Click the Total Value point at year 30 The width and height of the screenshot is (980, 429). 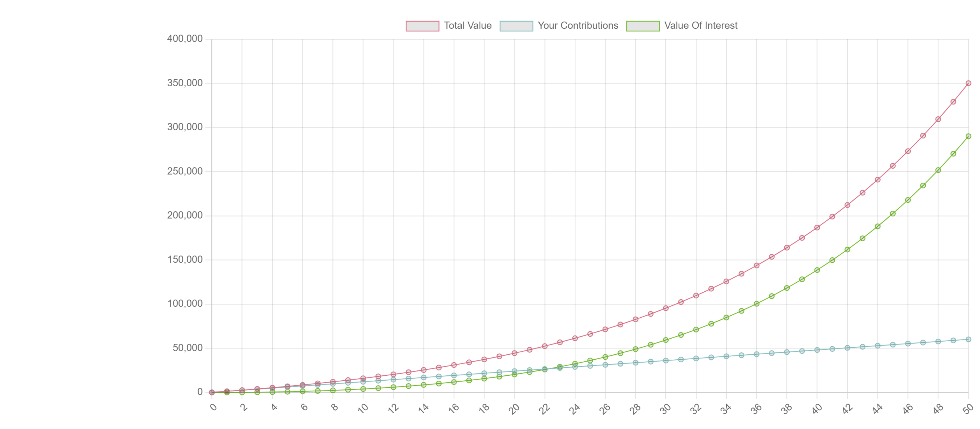(666, 308)
